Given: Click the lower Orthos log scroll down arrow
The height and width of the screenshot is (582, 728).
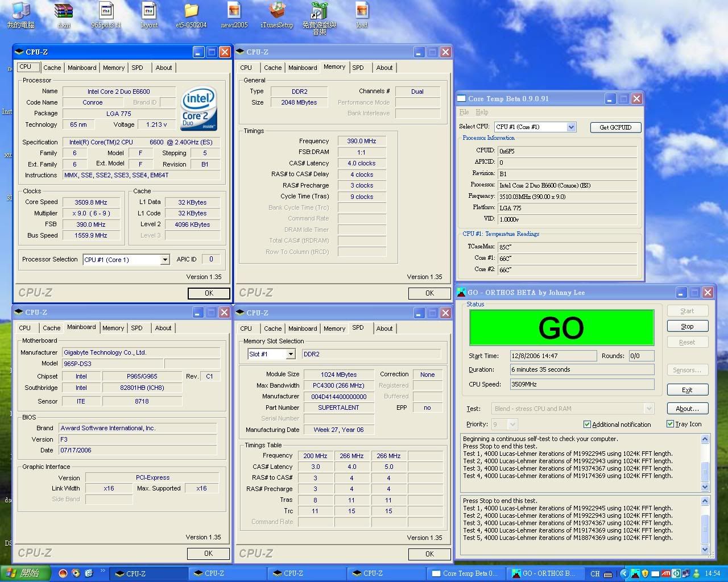Looking at the screenshot, I should (x=705, y=550).
